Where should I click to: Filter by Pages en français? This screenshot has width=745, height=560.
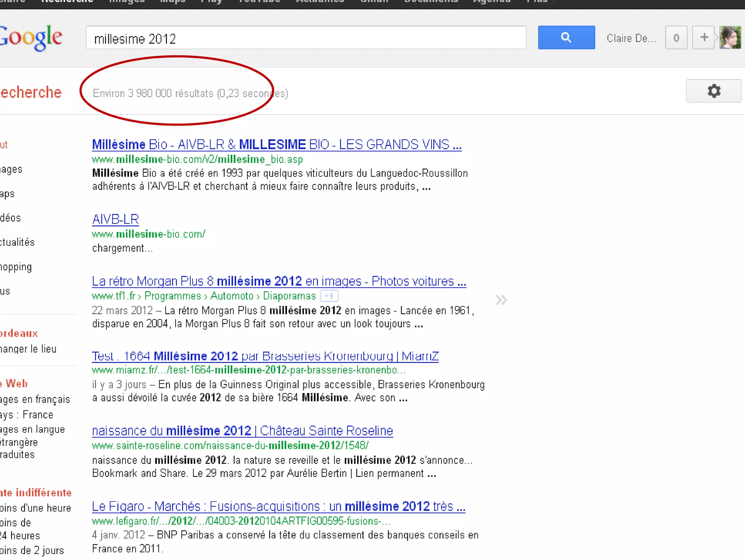pos(35,399)
